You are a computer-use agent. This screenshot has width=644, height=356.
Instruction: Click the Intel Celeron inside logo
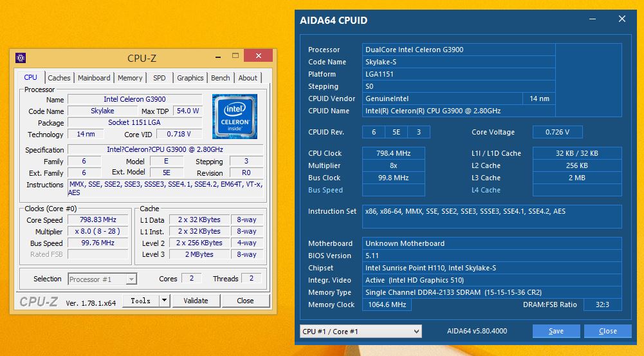point(235,117)
